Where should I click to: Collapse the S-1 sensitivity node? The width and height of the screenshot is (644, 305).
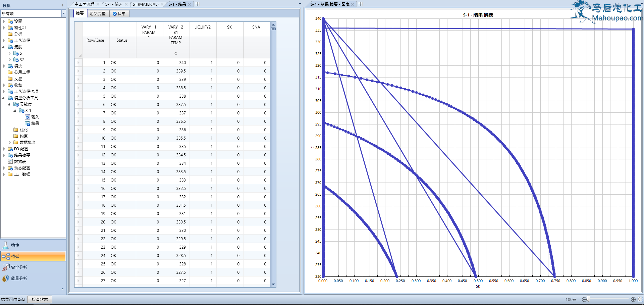[15, 111]
